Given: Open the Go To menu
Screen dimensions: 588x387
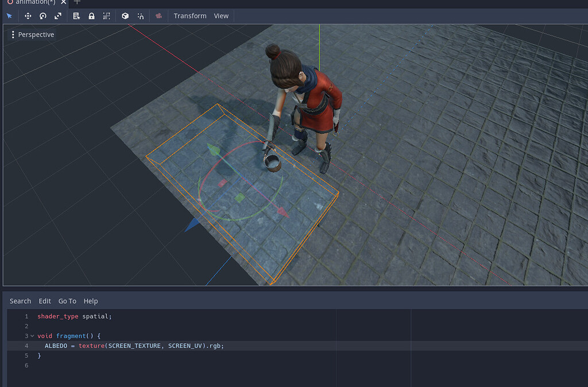Looking at the screenshot, I should [x=67, y=301].
